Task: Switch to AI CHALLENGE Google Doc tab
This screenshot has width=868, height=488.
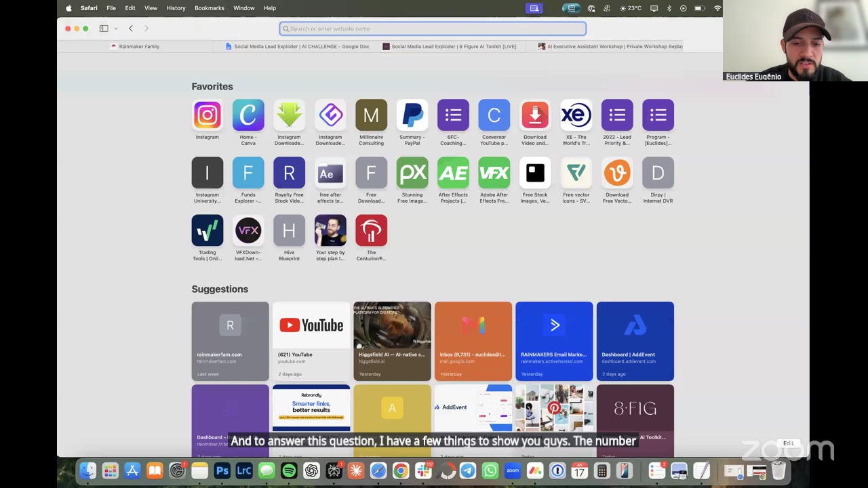Action: tap(297, 46)
